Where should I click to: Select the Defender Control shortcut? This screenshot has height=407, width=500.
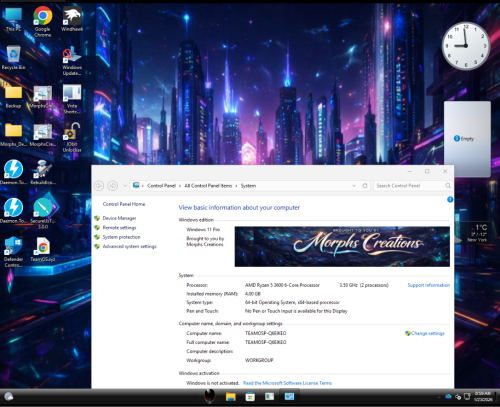click(x=13, y=252)
